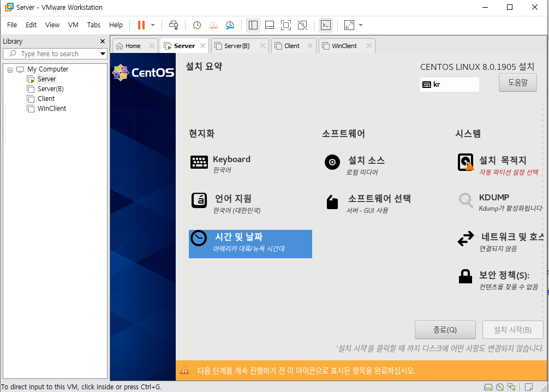This screenshot has height=392, width=549.
Task: Close the Home tab
Action: [152, 46]
